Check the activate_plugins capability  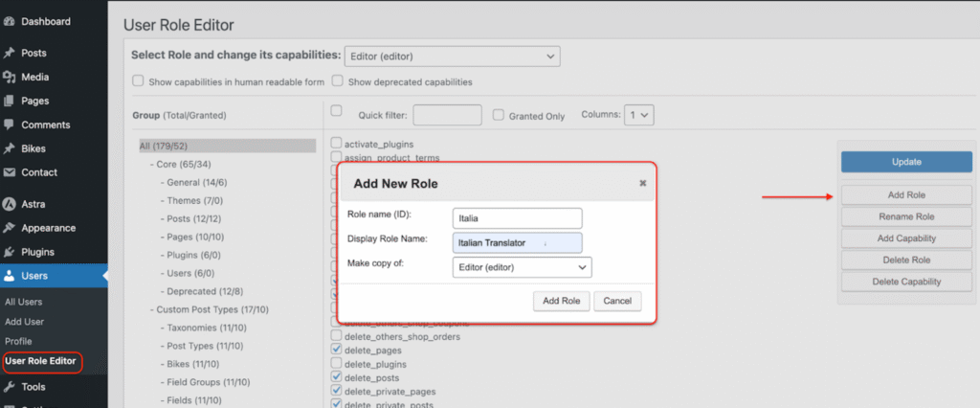click(x=336, y=144)
